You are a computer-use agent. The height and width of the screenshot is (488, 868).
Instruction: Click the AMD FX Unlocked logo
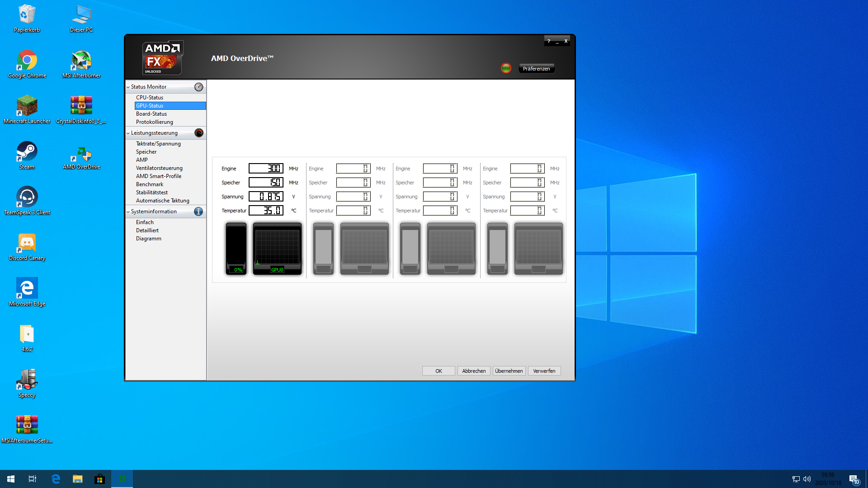tap(162, 58)
